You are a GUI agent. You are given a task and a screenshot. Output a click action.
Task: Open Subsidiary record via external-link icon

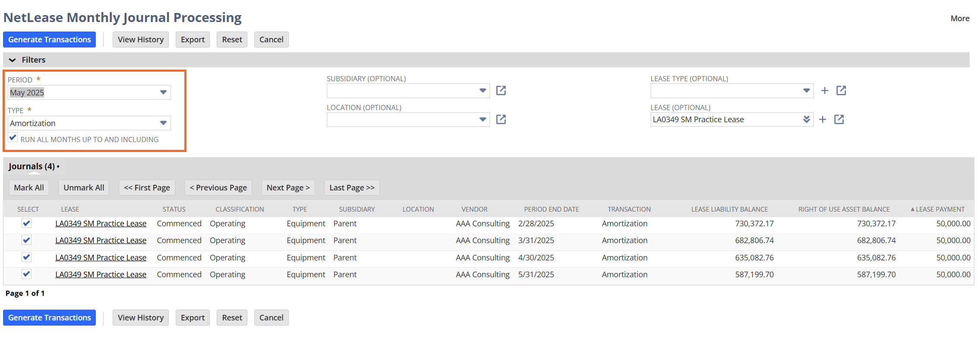coord(501,91)
